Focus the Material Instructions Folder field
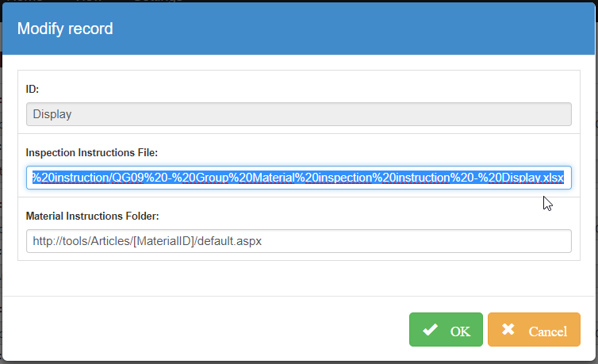598x364 pixels. pos(298,241)
